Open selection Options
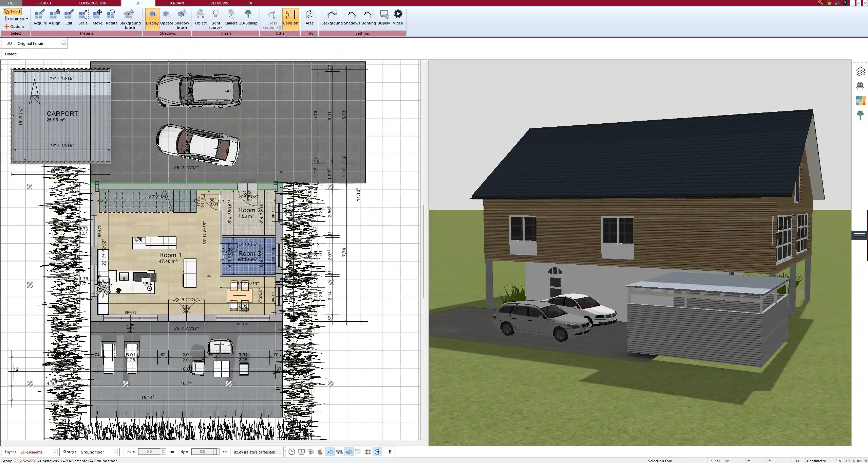868x463 pixels. [x=14, y=26]
